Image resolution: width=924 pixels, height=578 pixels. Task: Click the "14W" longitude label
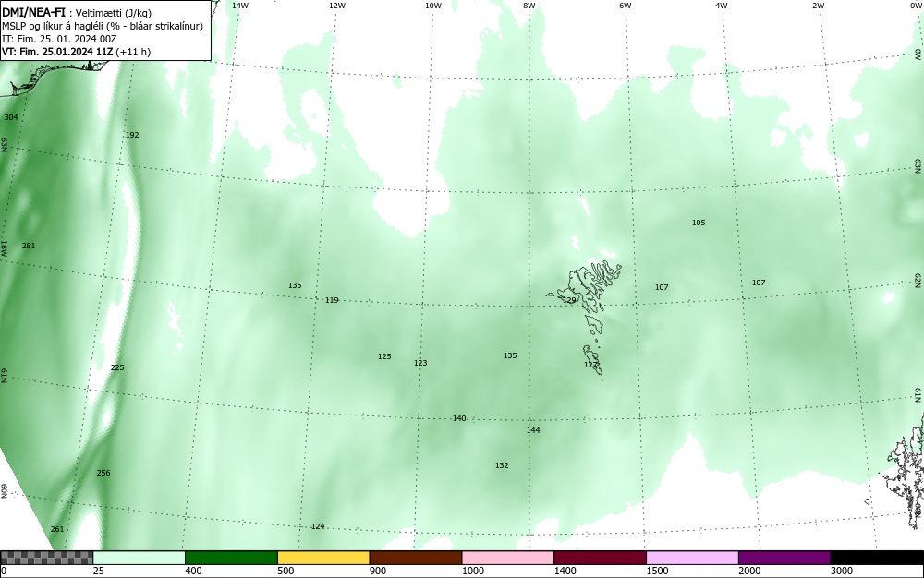pos(240,6)
